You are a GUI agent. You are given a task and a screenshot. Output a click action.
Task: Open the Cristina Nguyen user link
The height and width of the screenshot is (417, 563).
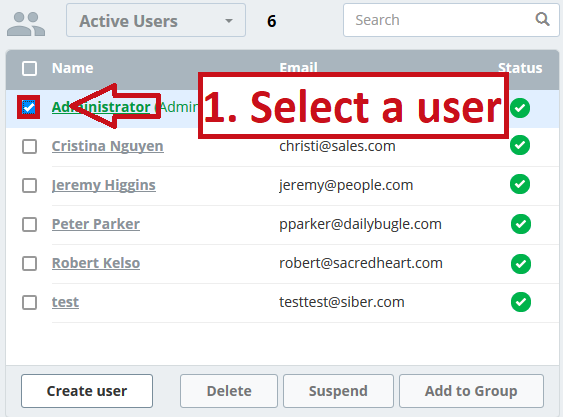[x=108, y=146]
